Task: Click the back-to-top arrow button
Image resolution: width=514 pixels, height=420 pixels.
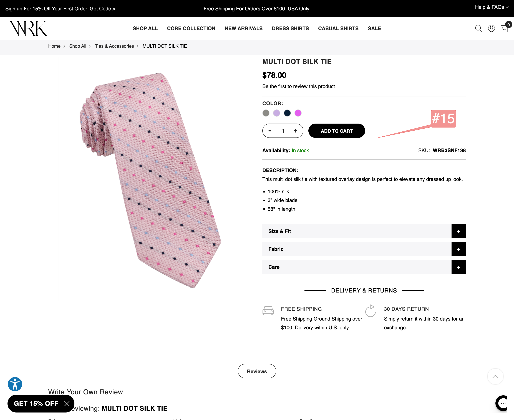Action: [495, 376]
